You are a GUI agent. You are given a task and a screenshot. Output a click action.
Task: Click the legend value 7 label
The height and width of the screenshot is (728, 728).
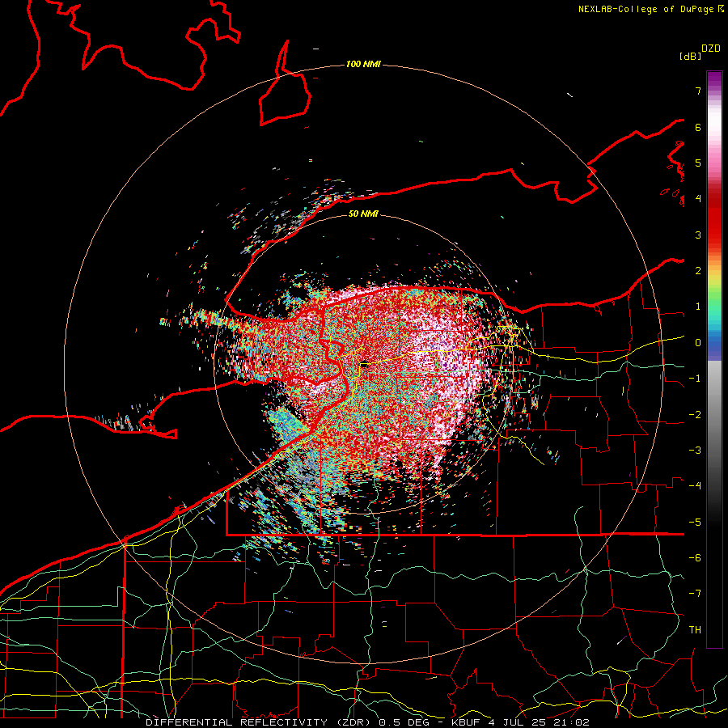coord(698,91)
